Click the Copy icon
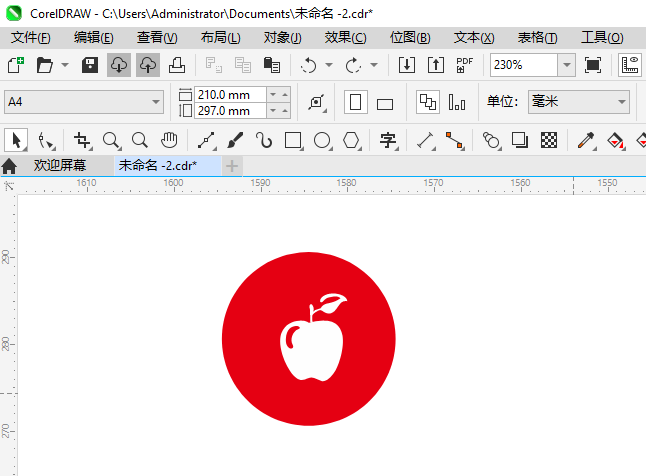Image resolution: width=646 pixels, height=476 pixels. pos(243,65)
